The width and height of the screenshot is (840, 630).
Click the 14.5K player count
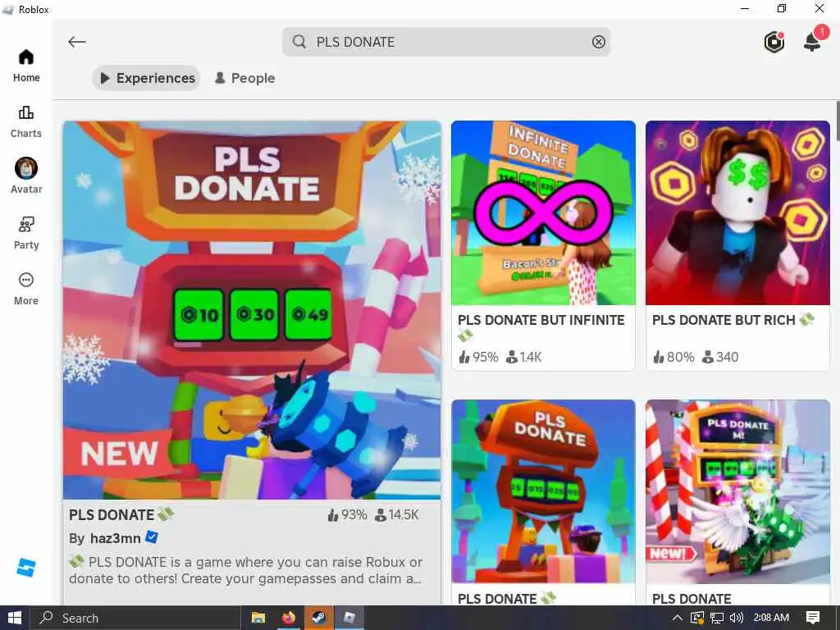tap(397, 515)
